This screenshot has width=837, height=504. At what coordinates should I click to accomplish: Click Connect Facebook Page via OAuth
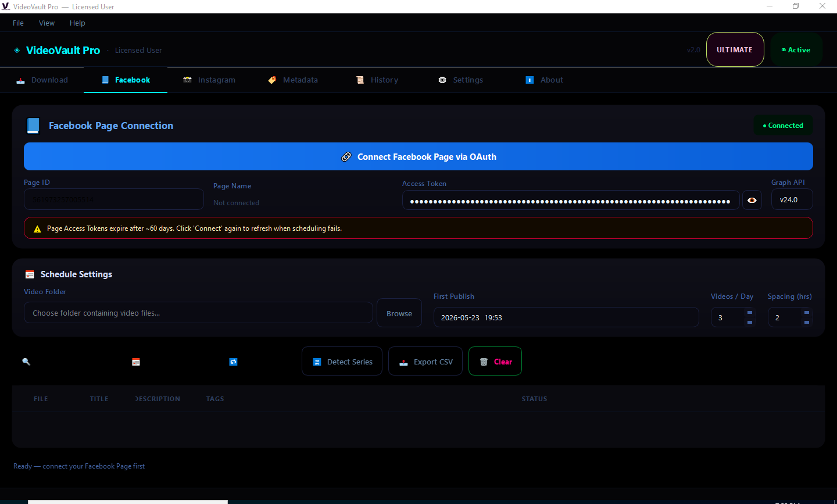click(419, 157)
